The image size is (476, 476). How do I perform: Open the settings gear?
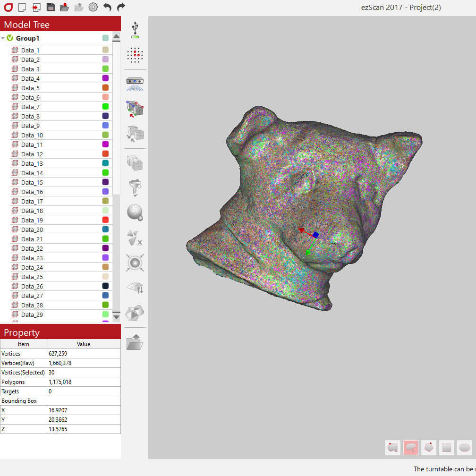(93, 7)
